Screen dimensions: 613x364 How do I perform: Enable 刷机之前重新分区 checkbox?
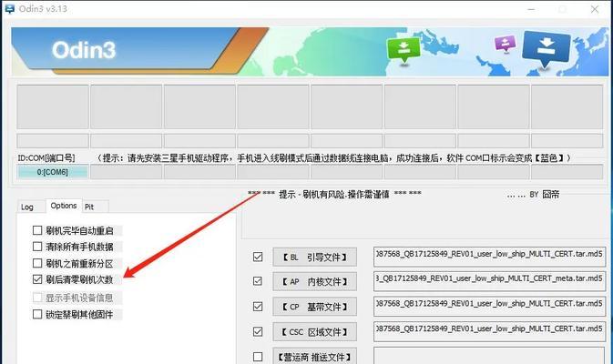pos(37,263)
